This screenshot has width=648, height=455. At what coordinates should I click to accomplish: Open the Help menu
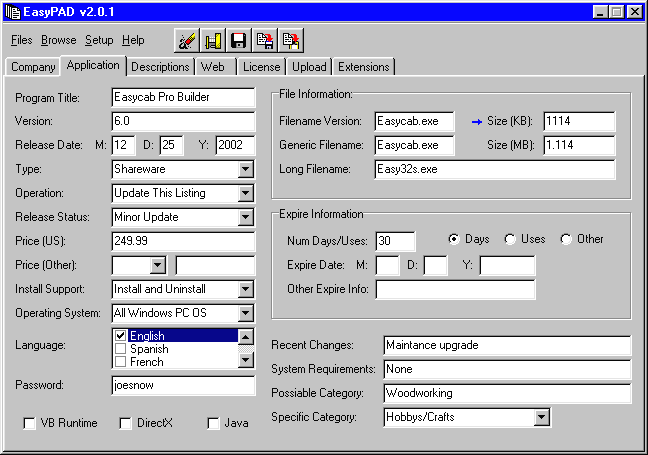coord(133,40)
